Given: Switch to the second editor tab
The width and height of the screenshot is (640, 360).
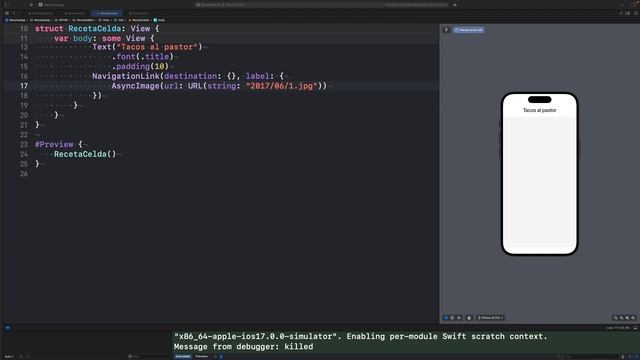Looking at the screenshot, I should click(75, 13).
